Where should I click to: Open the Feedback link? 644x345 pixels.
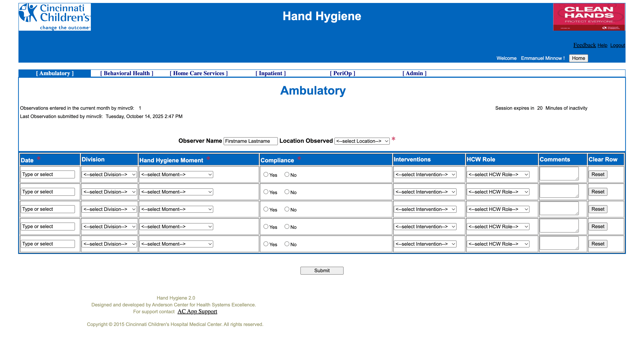(x=585, y=45)
